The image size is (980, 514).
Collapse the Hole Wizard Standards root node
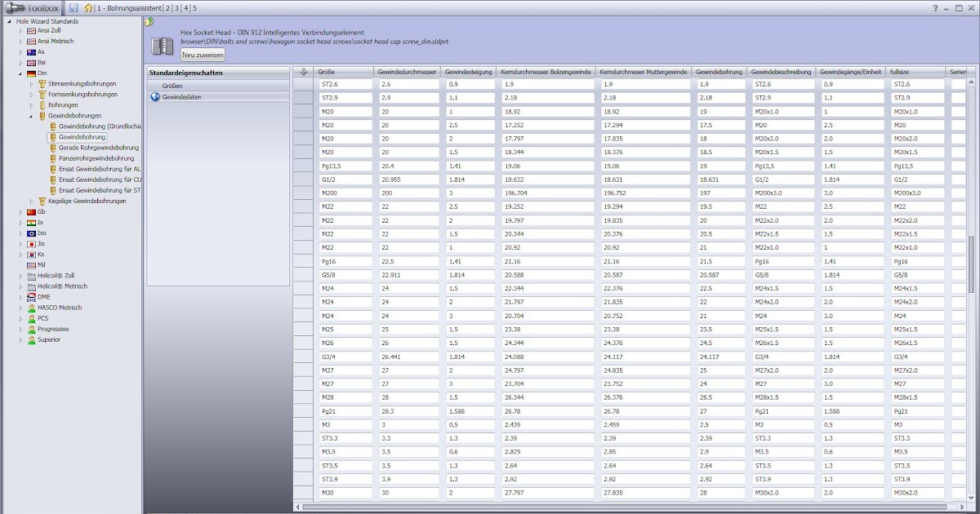(x=9, y=21)
